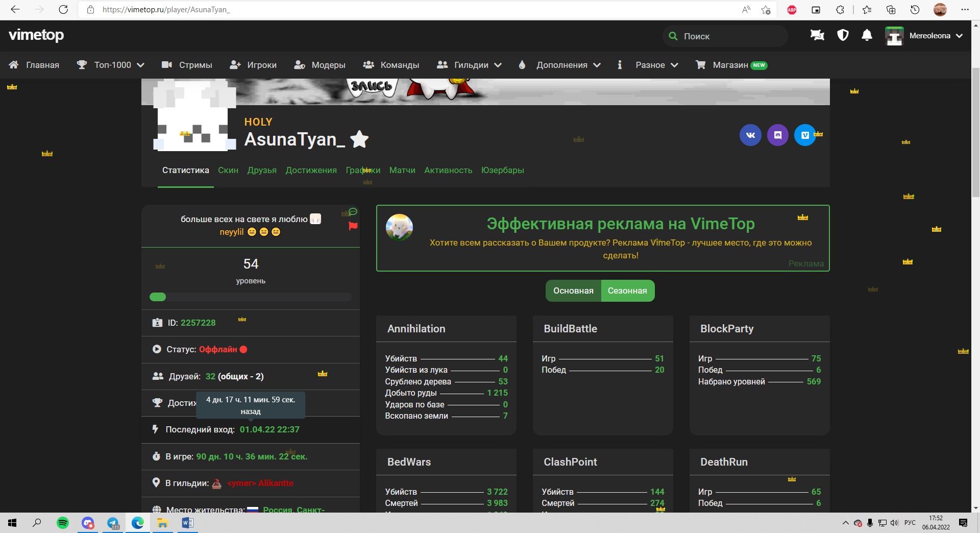Open the profile comment bubble icon

(x=353, y=212)
